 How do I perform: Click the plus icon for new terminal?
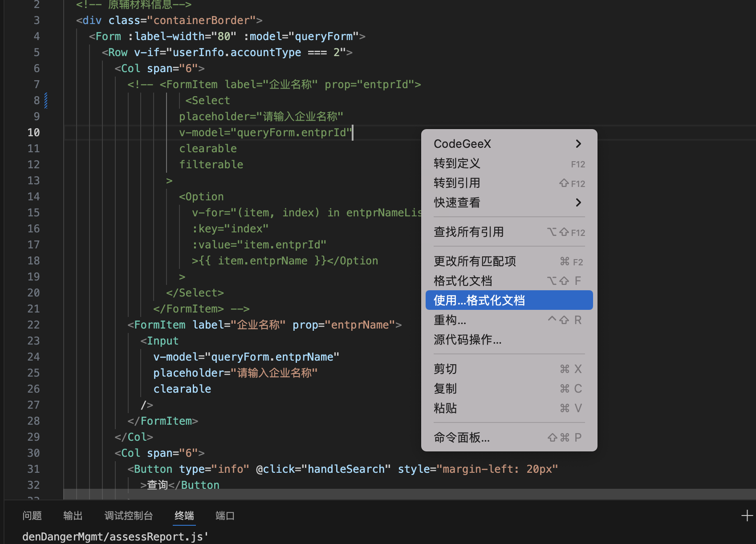coord(747,516)
